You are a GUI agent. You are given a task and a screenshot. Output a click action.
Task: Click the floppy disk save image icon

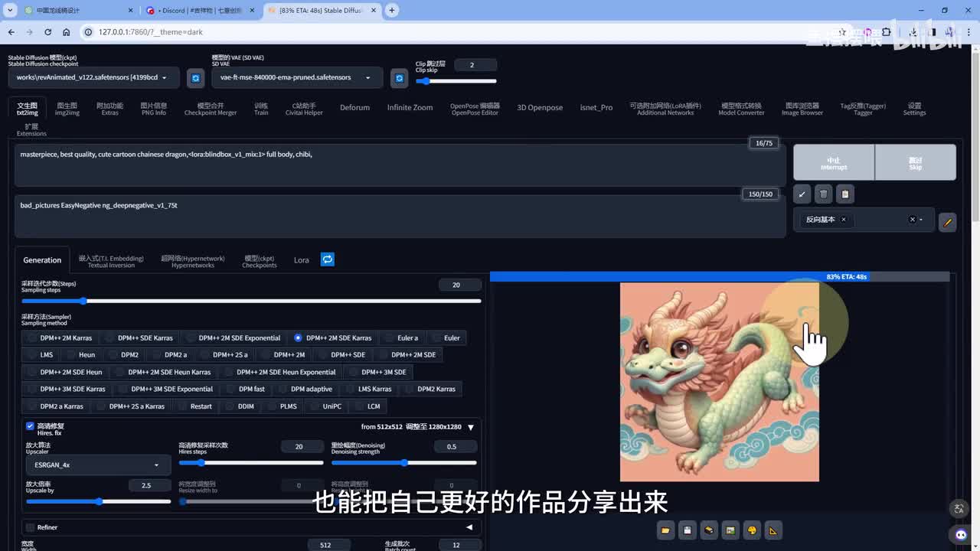[x=687, y=530]
